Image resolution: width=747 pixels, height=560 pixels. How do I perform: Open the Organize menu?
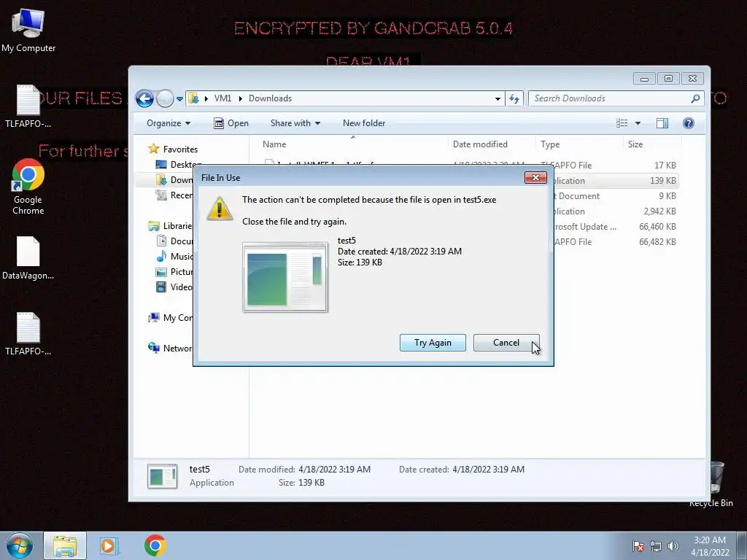pos(169,123)
